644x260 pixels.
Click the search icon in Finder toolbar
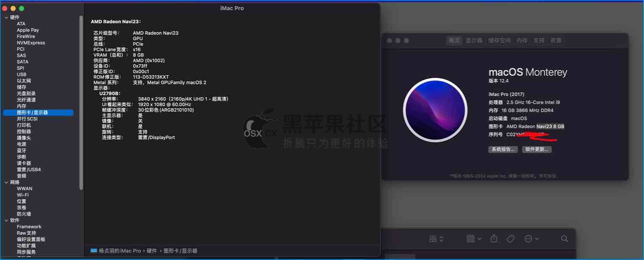coord(565,239)
